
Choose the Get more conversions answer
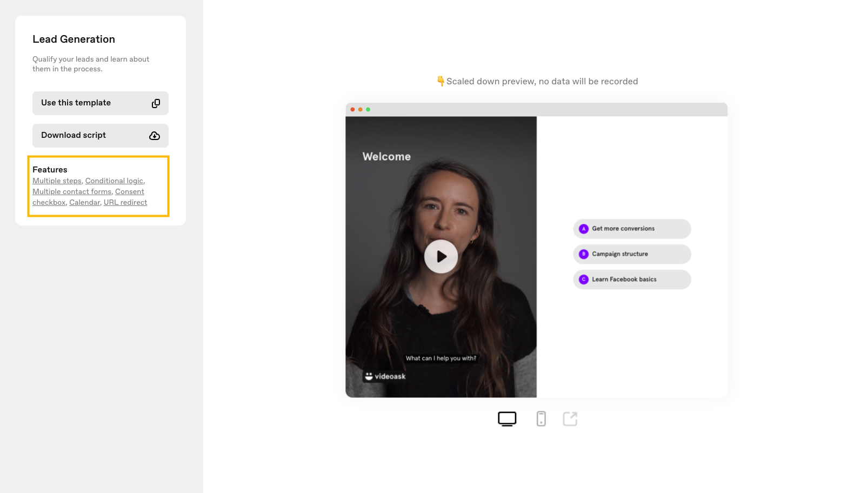[x=632, y=229]
